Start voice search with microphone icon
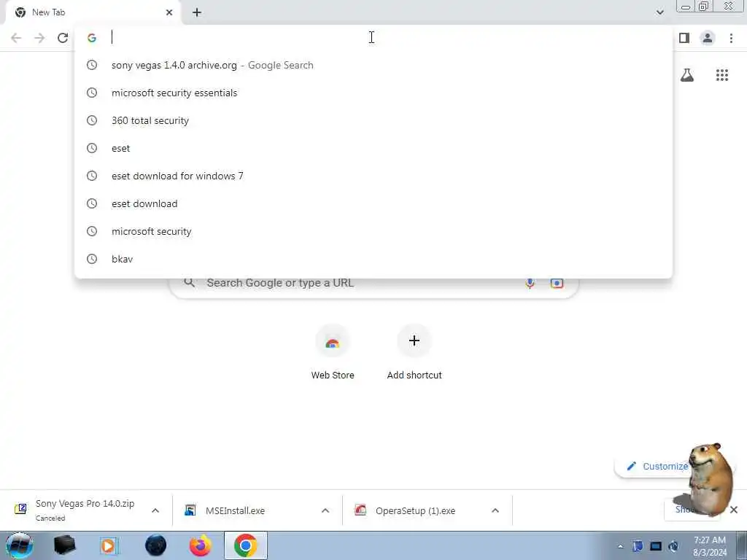 tap(530, 283)
